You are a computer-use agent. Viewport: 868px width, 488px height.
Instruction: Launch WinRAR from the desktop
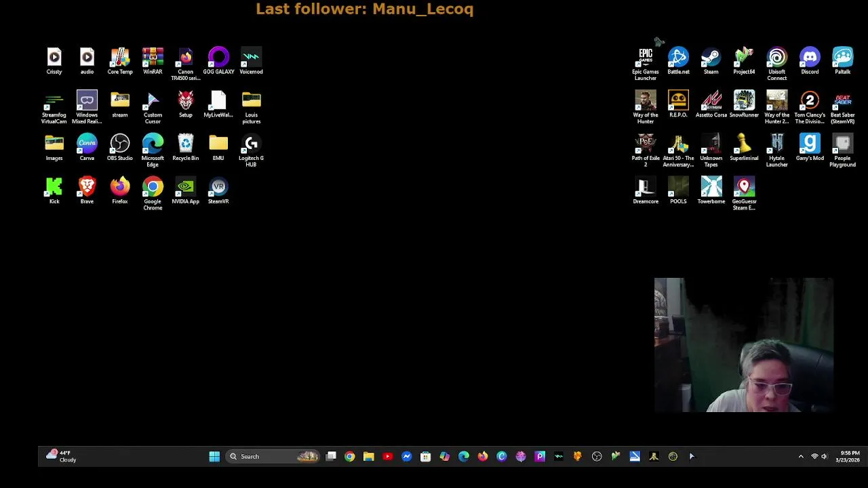[x=153, y=61]
